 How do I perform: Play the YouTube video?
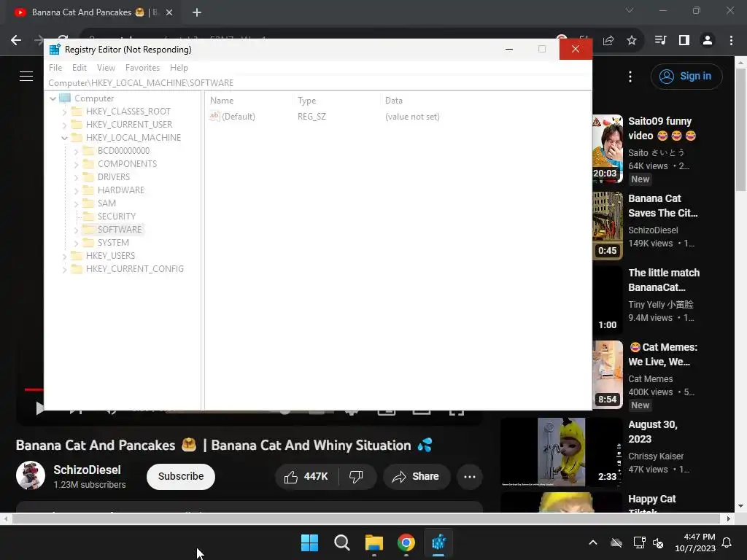tap(39, 408)
